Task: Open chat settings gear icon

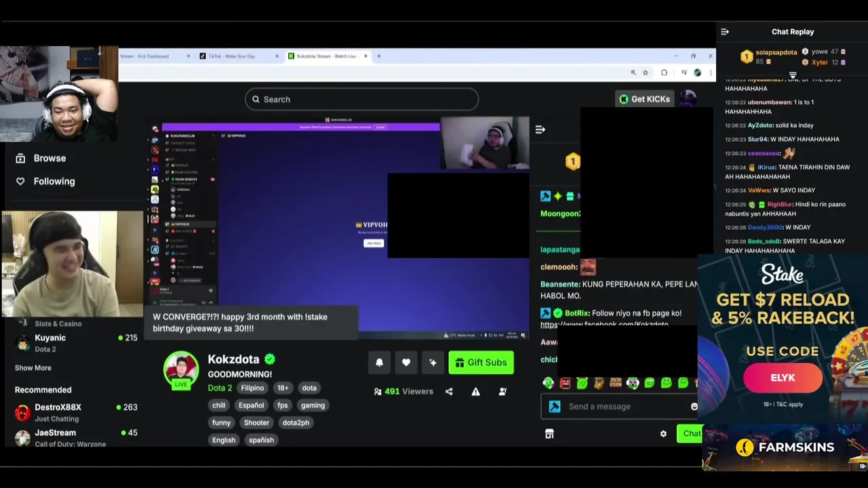Action: click(x=663, y=434)
